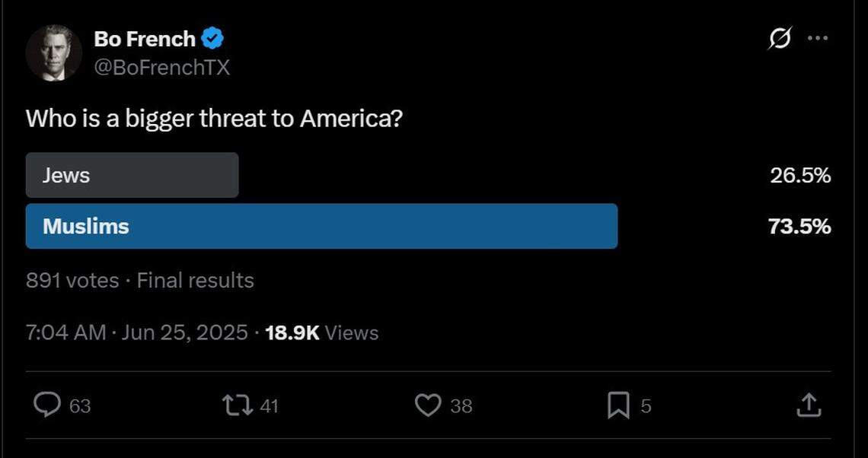
Task: Click the 5 bookmarks count
Action: pyautogui.click(x=646, y=406)
